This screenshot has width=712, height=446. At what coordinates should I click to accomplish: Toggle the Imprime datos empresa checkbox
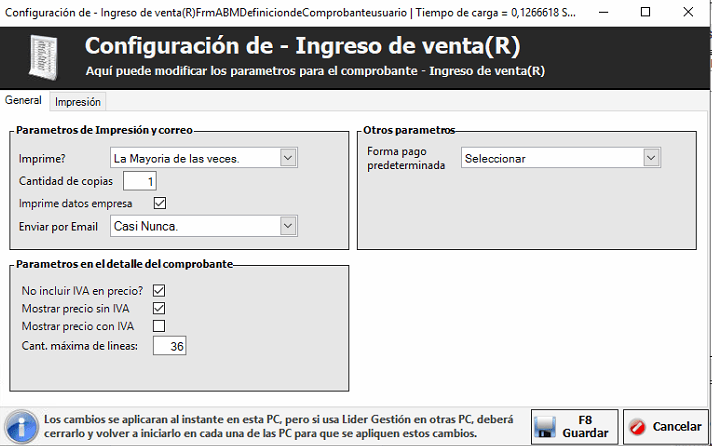(159, 203)
